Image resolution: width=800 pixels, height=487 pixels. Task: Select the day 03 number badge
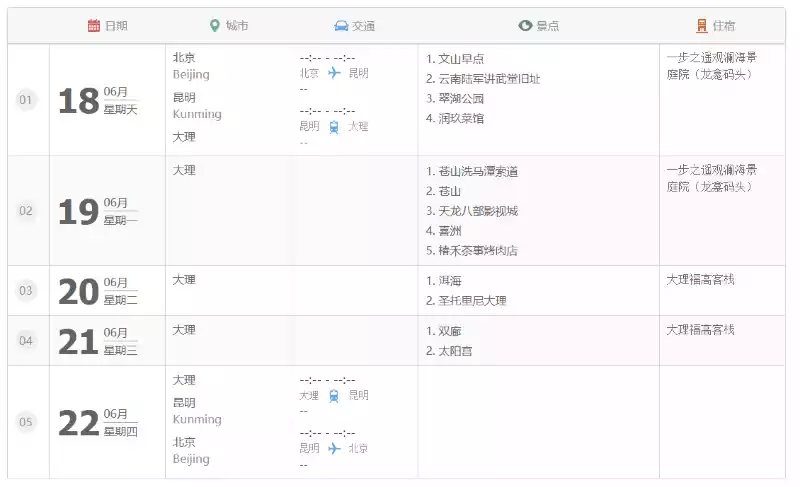tap(26, 291)
